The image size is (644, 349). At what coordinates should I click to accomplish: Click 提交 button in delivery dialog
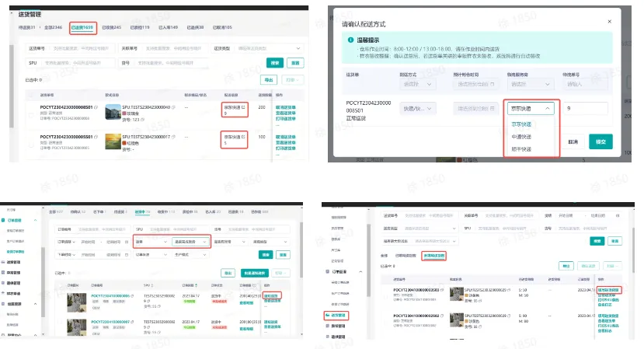600,141
